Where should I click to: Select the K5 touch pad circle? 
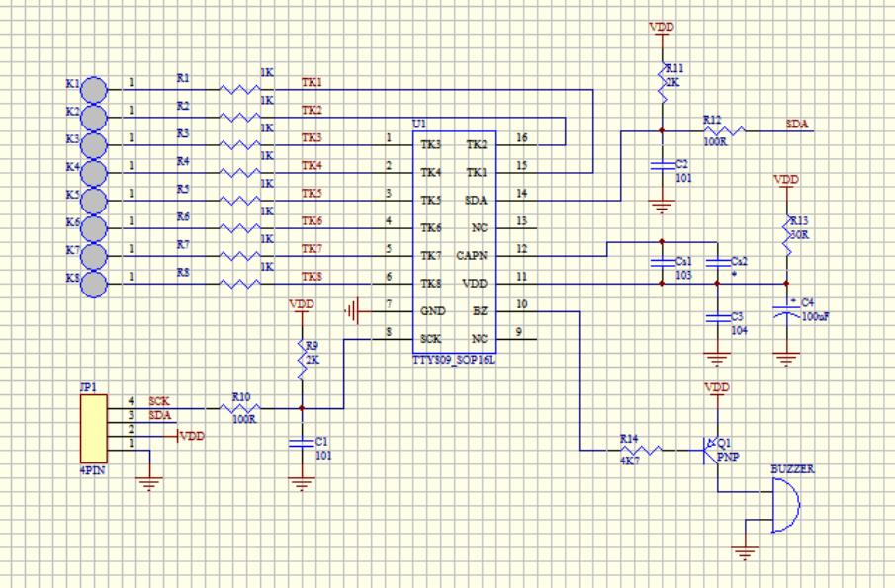click(x=94, y=201)
